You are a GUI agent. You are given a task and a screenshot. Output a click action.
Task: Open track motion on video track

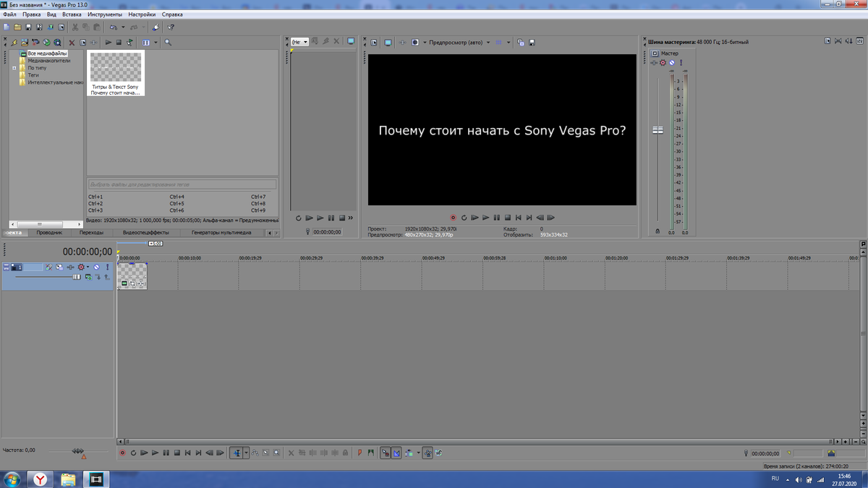point(59,267)
